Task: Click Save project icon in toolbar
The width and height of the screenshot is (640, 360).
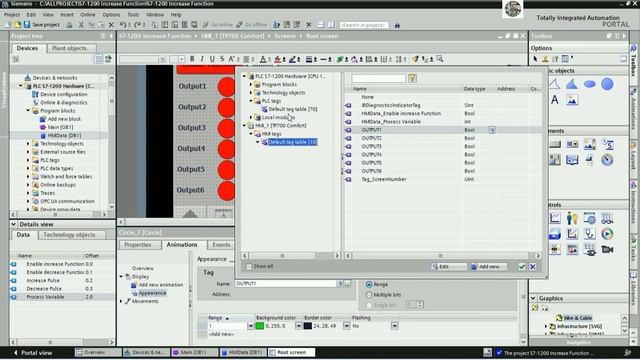Action: [27, 24]
